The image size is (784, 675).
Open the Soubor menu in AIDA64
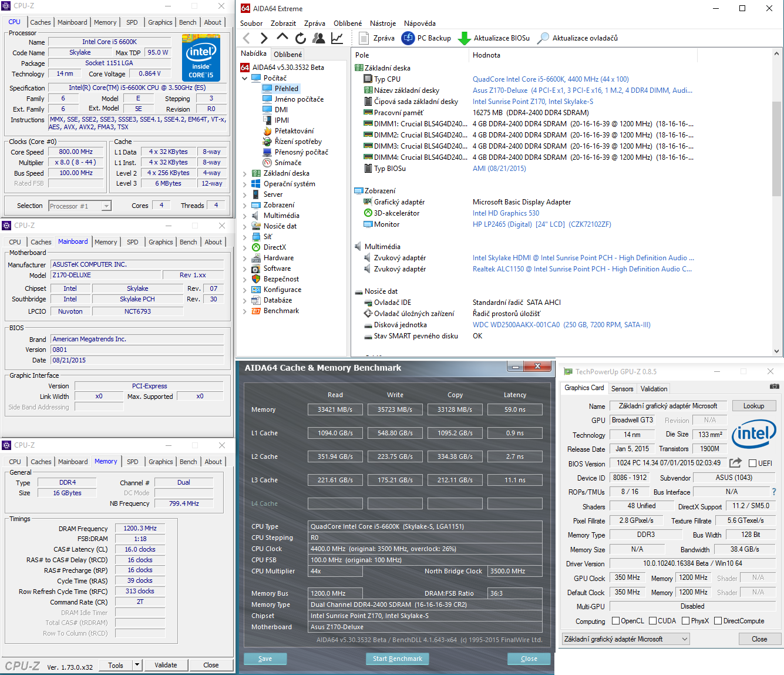251,23
